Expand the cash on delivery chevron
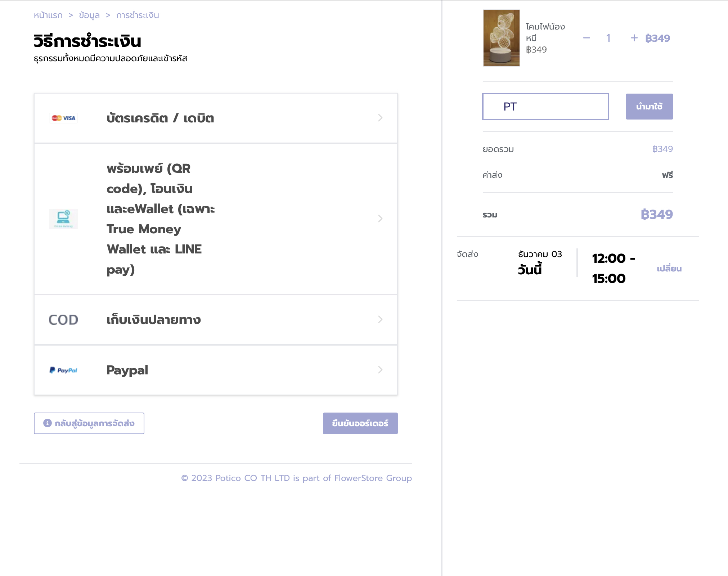Screen dimensions: 728x576 [x=380, y=320]
